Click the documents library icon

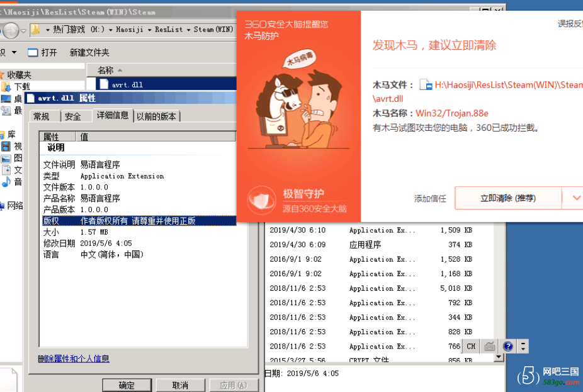tap(6, 170)
